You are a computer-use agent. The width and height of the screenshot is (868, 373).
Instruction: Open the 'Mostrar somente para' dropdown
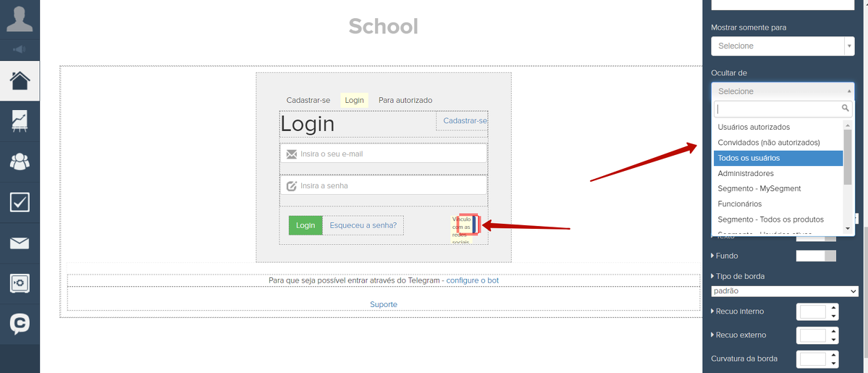[782, 46]
